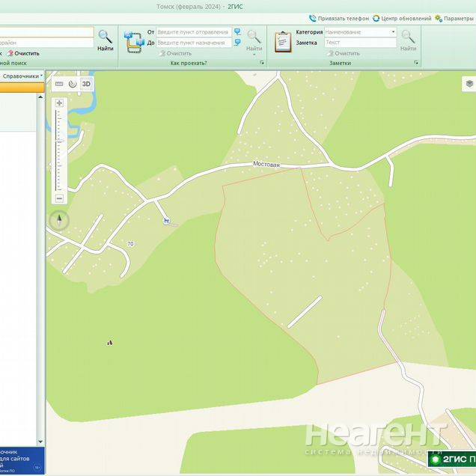Open the map layers icon
Viewport: 476px width, 476px height.
point(469,84)
